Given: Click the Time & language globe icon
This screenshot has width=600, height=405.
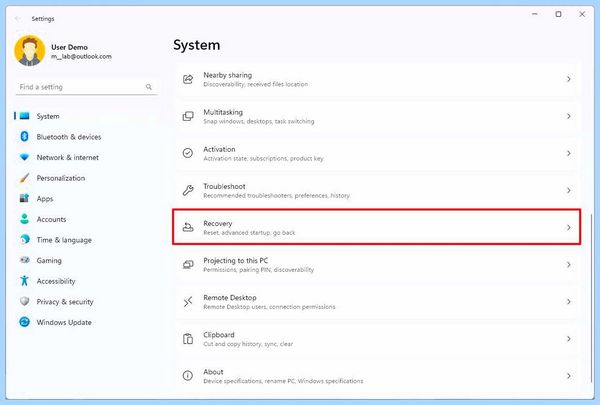Looking at the screenshot, I should point(24,240).
